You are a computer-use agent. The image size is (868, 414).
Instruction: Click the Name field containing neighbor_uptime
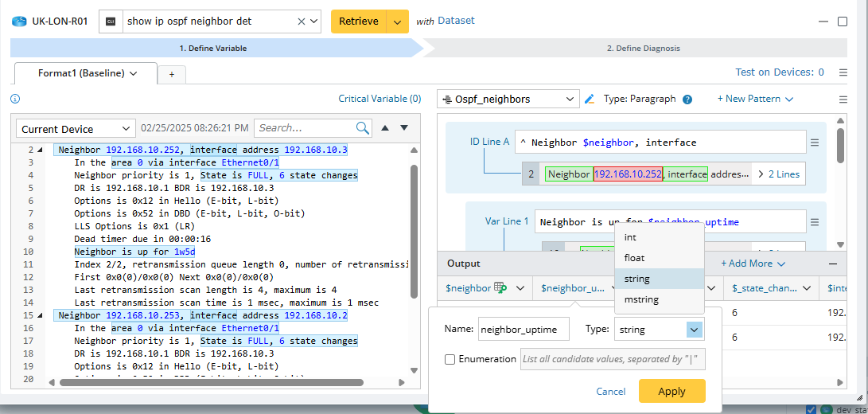point(524,330)
